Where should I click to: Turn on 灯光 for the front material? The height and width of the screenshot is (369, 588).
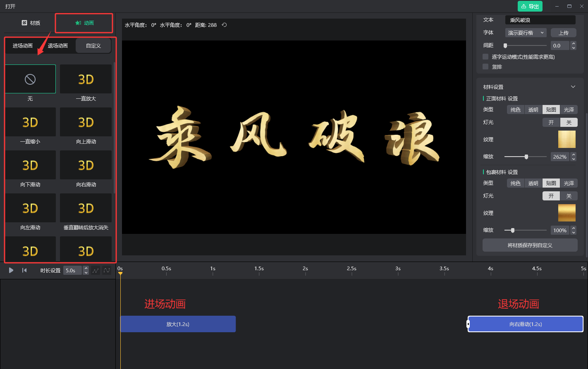(551, 122)
